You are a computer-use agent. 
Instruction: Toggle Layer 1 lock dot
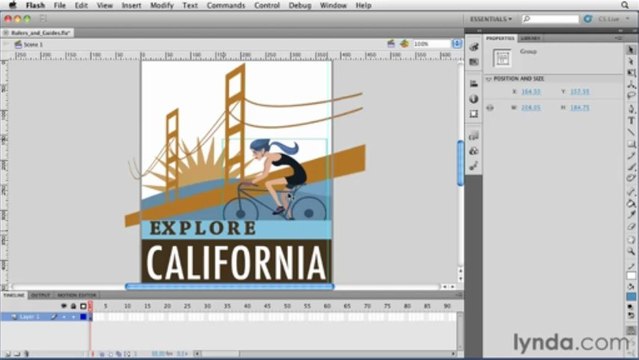(74, 317)
